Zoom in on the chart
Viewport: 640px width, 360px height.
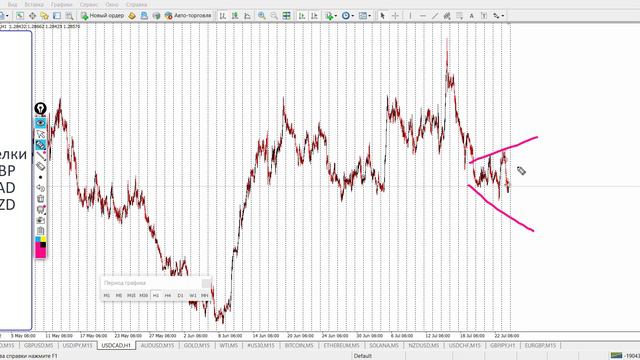262,16
